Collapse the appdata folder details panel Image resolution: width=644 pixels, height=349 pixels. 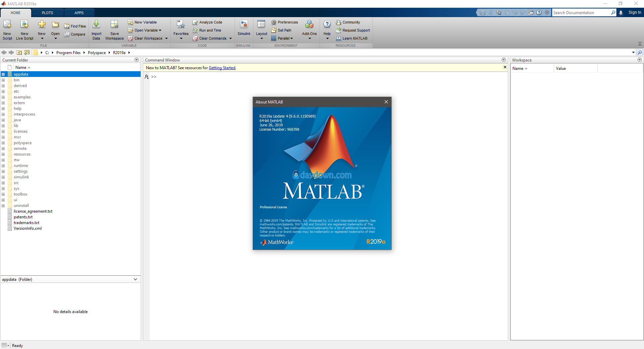pyautogui.click(x=135, y=279)
